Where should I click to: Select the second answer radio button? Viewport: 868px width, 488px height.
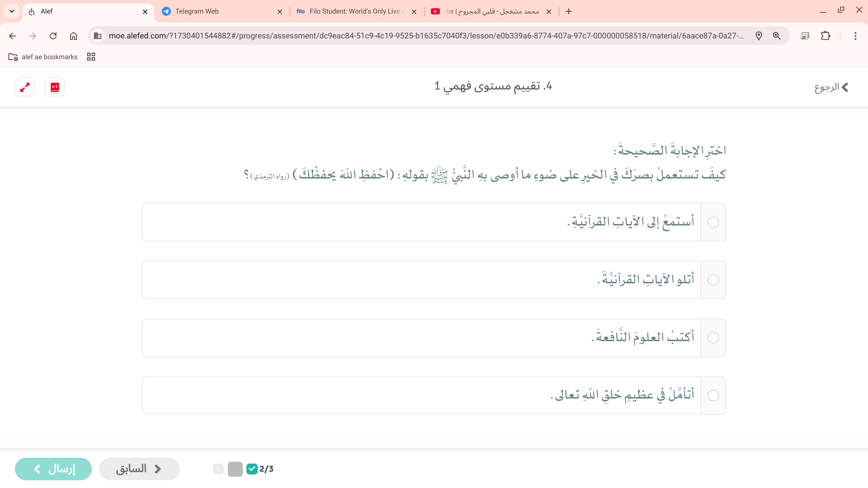click(x=713, y=280)
